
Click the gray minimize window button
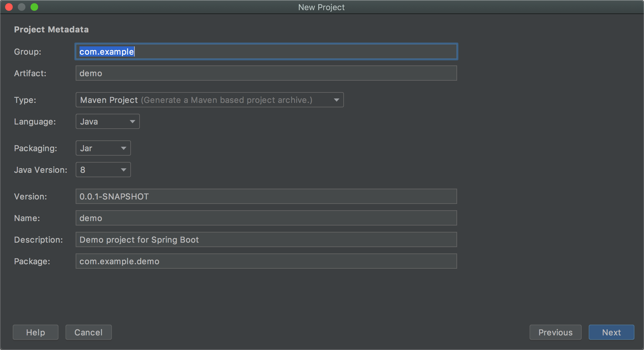[x=22, y=7]
